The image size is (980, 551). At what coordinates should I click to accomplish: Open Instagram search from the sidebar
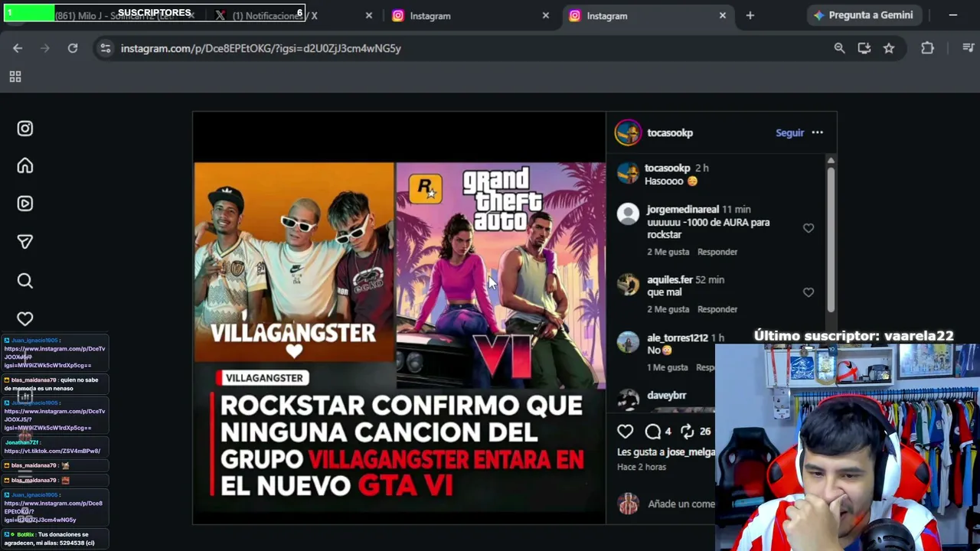tap(25, 281)
